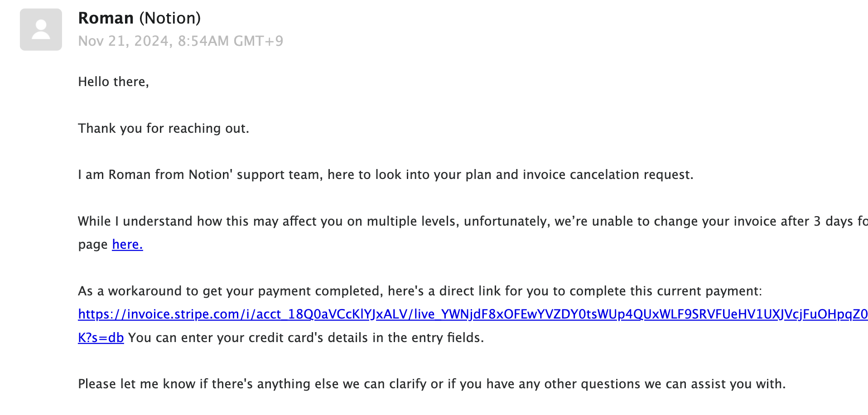Open the 'here.' hyperlink
Screen dimensions: 868x415
click(x=127, y=244)
